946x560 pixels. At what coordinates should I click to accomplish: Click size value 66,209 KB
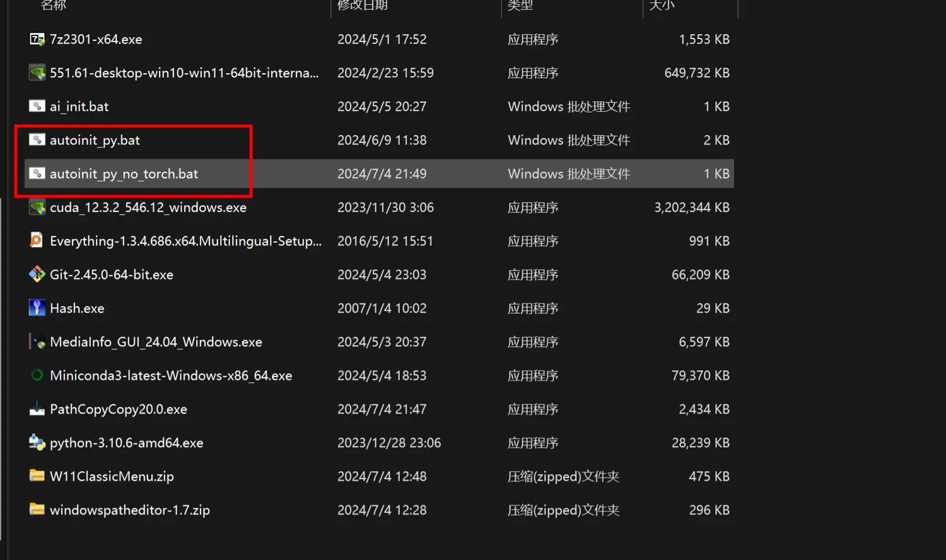point(701,274)
